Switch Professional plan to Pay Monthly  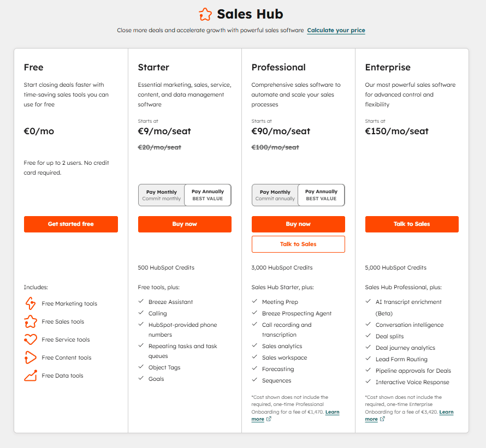tap(275, 195)
